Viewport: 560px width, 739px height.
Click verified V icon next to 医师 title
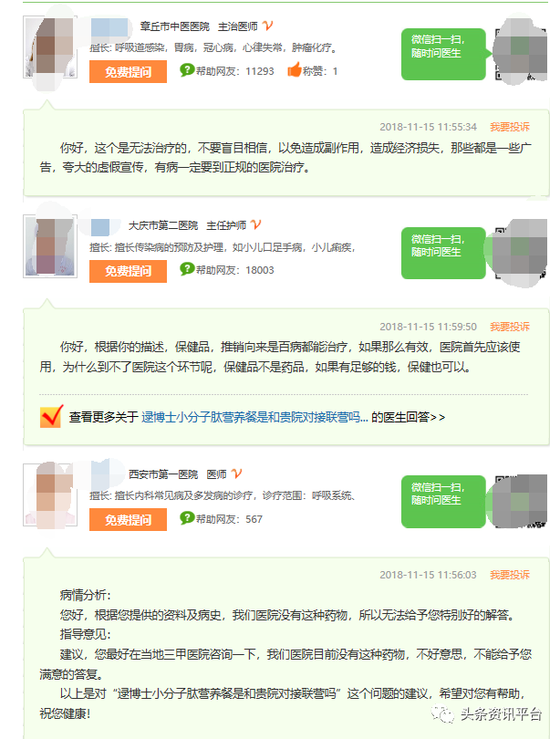point(237,474)
